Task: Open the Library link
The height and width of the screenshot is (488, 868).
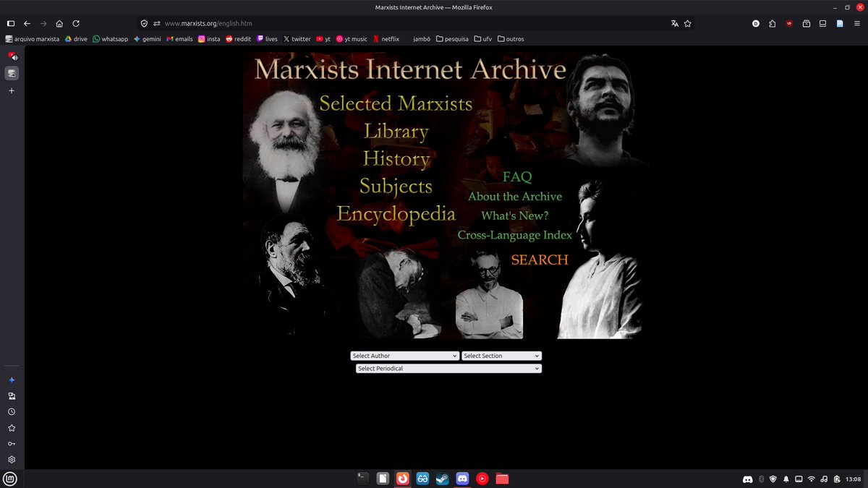Action: click(396, 131)
